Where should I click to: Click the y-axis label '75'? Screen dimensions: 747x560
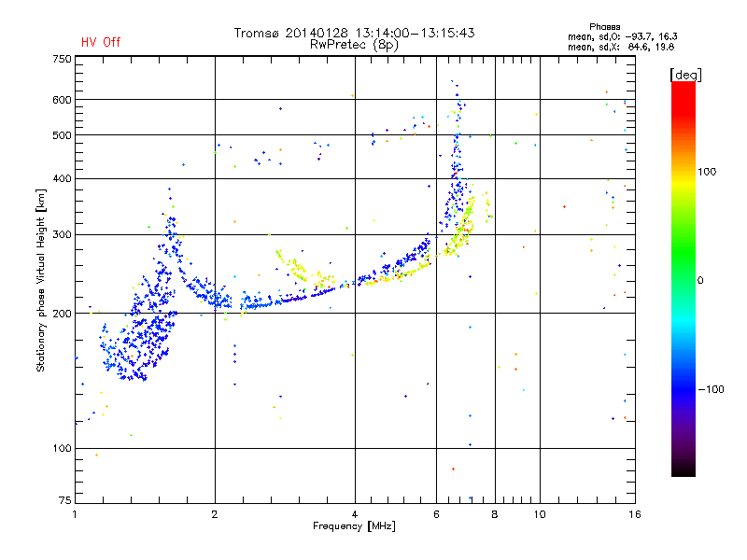coord(65,500)
